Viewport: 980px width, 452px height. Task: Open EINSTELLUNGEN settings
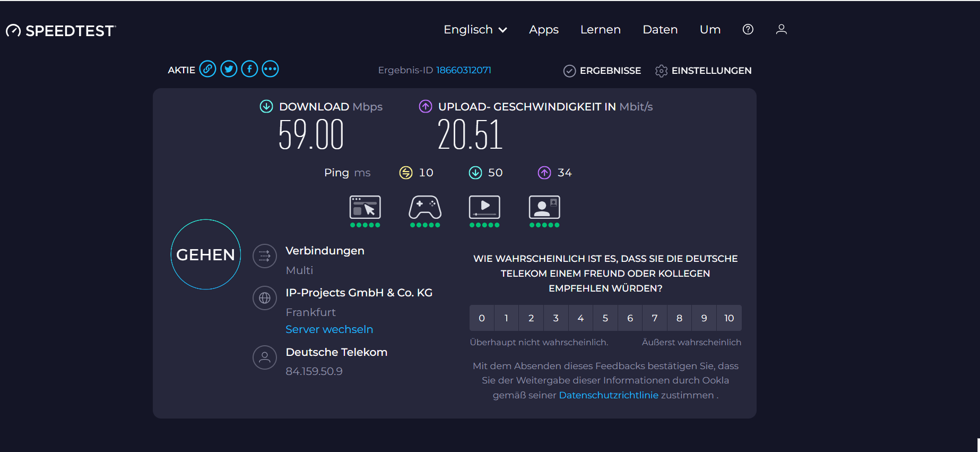[x=704, y=71]
